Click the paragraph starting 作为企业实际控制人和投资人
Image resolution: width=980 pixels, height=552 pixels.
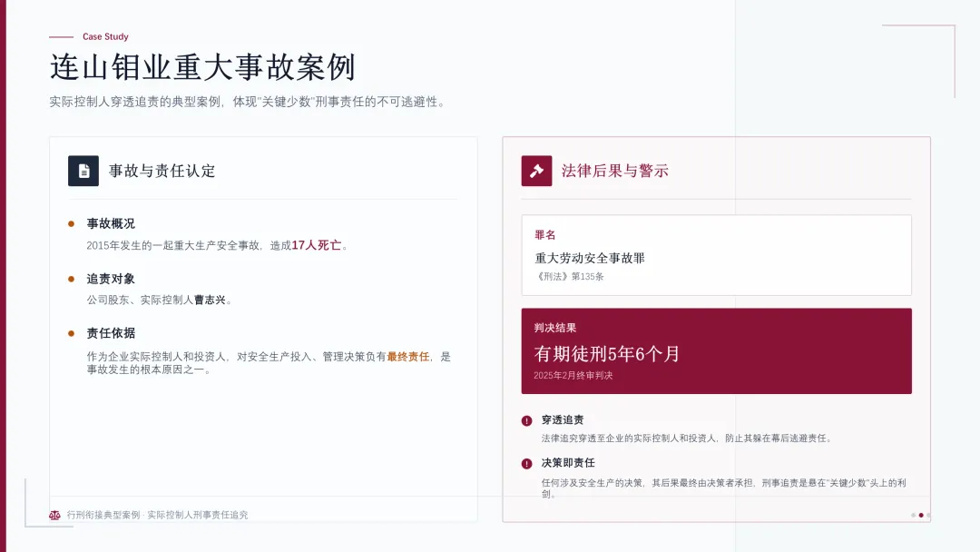click(269, 363)
